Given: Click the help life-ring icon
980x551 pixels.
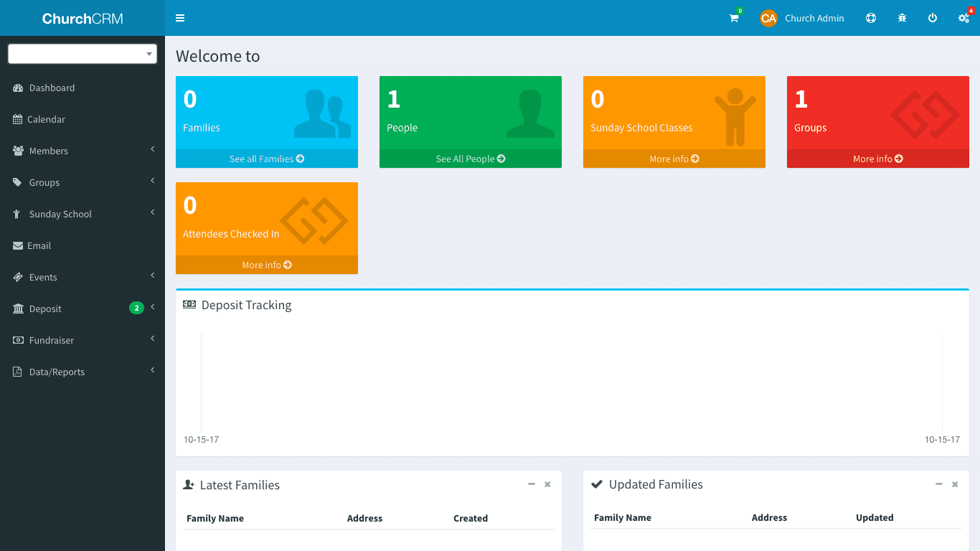Looking at the screenshot, I should (x=870, y=18).
